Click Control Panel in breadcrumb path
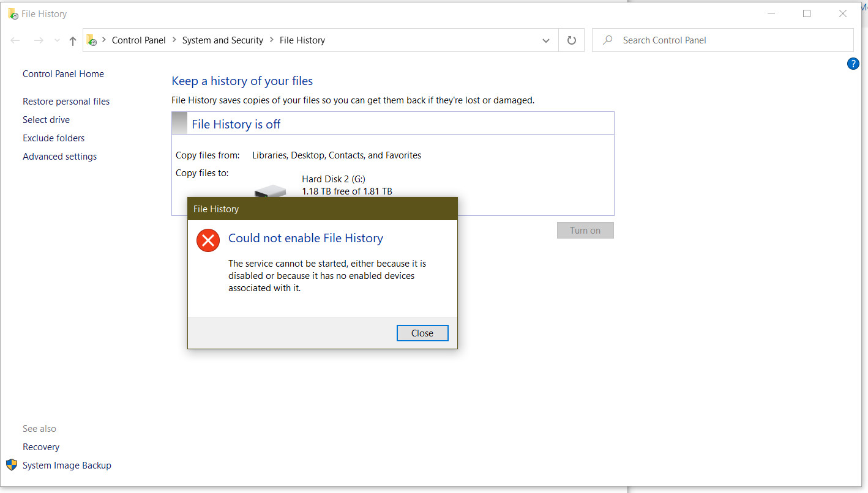The image size is (868, 493). (139, 40)
